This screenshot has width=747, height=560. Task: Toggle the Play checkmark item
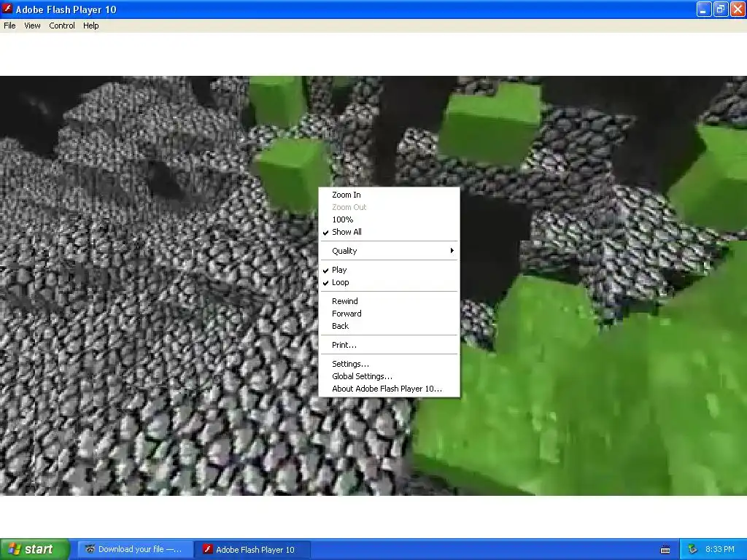coord(390,270)
